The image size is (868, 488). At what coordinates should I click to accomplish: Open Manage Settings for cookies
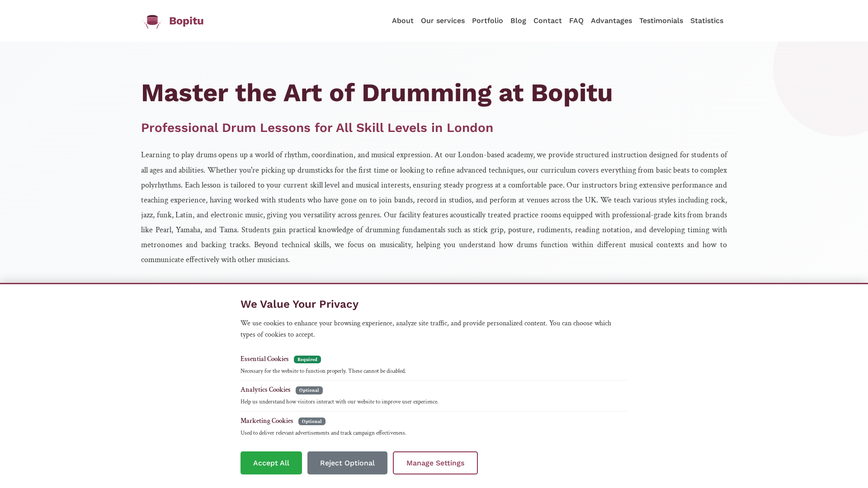[x=435, y=463]
